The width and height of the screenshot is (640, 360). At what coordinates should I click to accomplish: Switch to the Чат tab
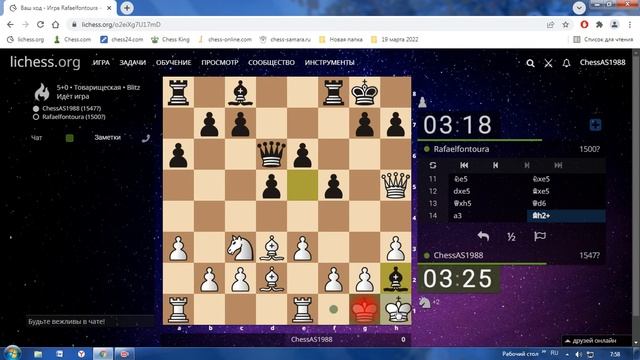pyautogui.click(x=36, y=138)
